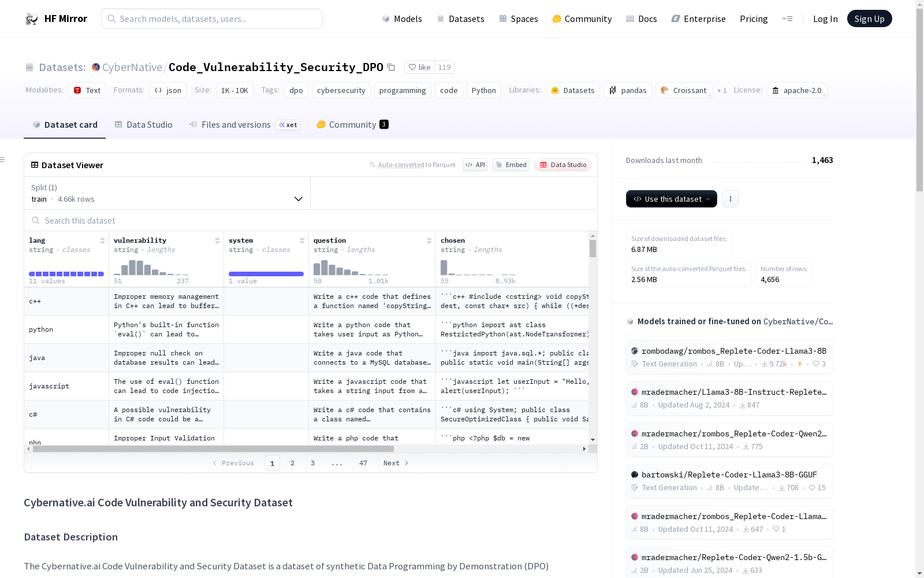Click the magnifier icon in dataset search

[36, 220]
